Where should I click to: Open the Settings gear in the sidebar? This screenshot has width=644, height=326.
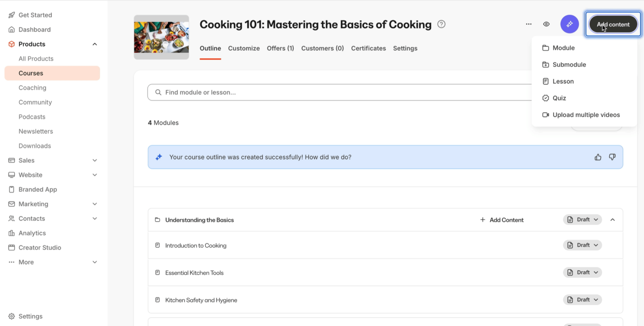coord(25,316)
